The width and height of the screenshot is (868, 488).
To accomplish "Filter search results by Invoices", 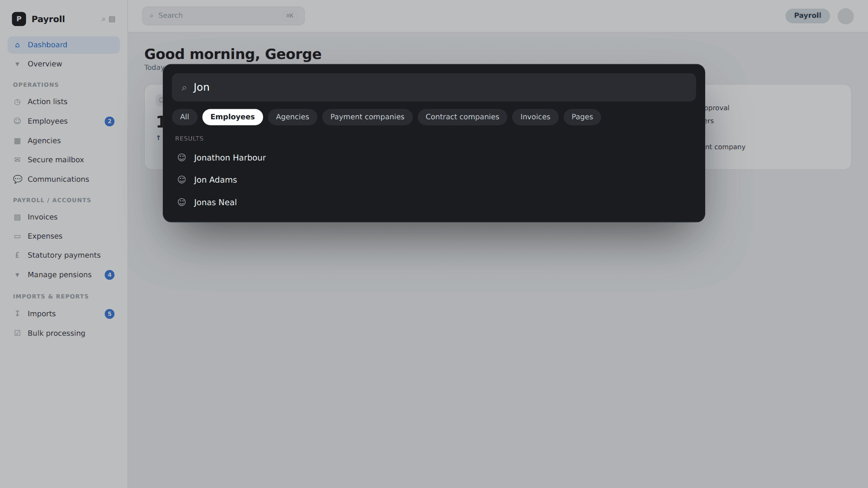I will pyautogui.click(x=535, y=117).
